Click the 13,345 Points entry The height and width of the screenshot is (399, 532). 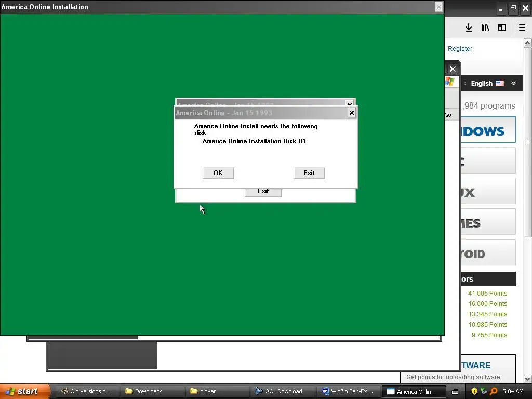click(x=487, y=314)
